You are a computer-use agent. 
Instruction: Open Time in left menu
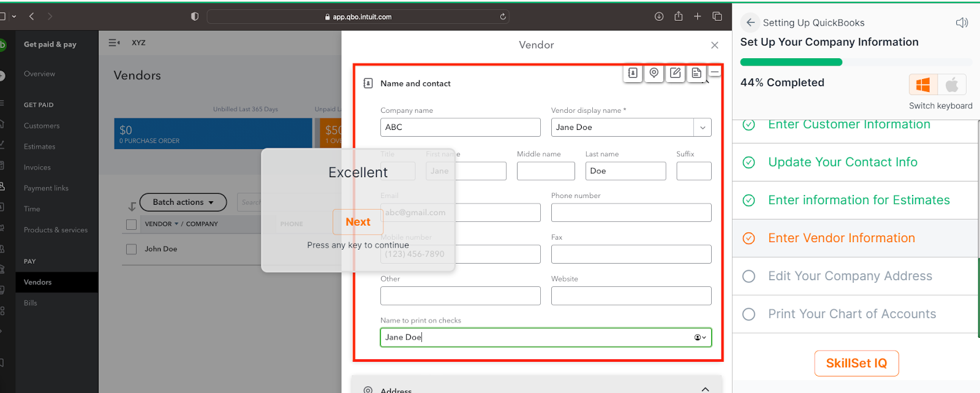[32, 209]
